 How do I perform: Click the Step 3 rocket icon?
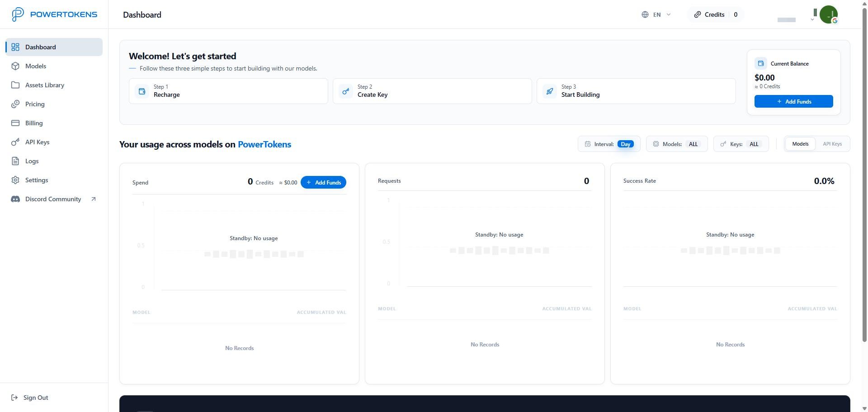(550, 91)
